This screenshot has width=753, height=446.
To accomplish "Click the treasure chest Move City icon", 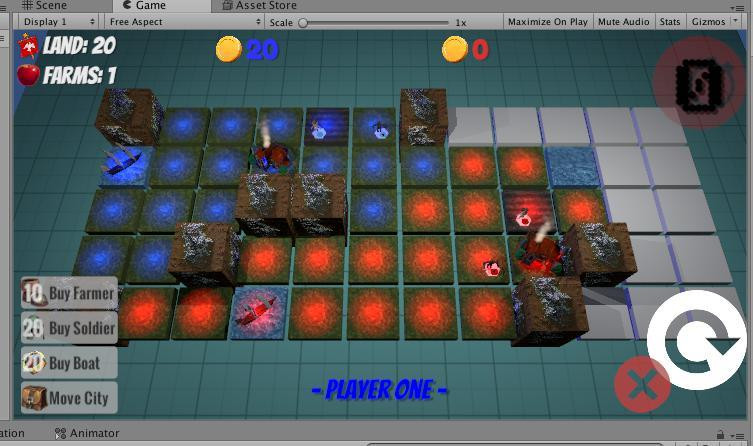I will (x=34, y=398).
